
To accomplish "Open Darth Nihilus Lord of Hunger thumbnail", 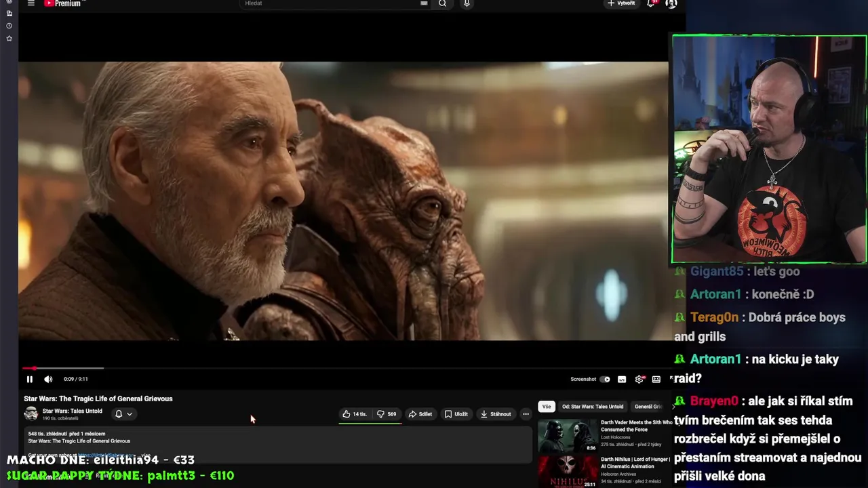I will [568, 471].
